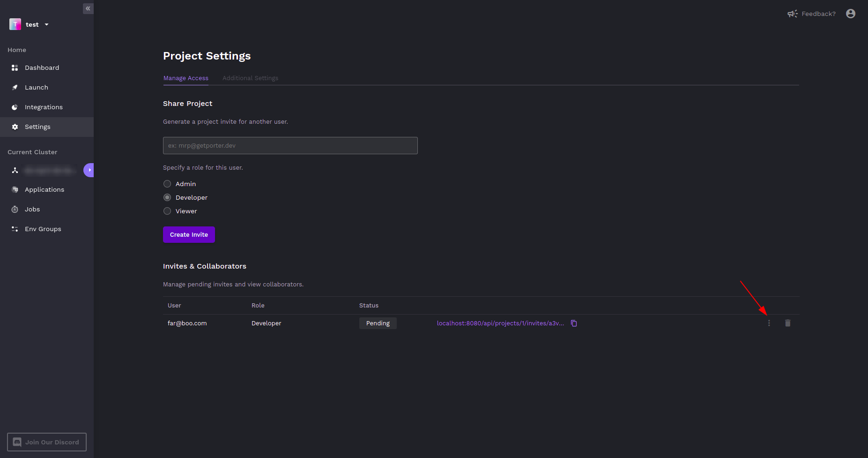
Task: Click the Settings gear icon
Action: click(15, 127)
